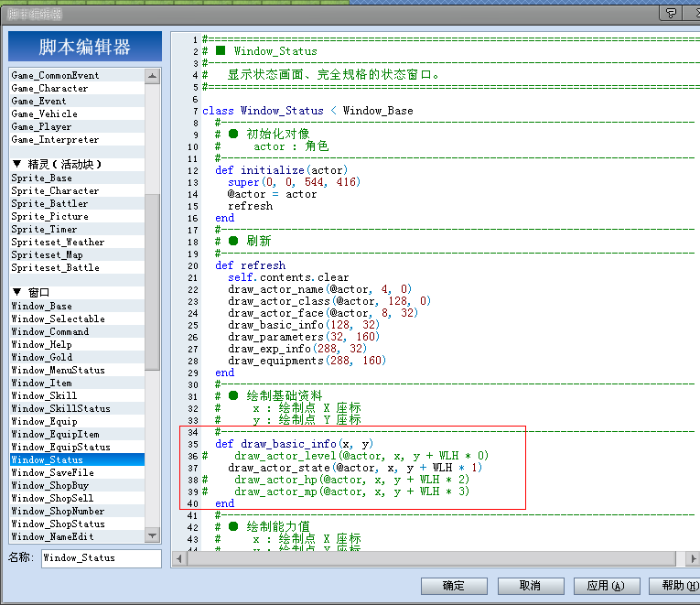
Task: Select Sprite_Battler script
Action: click(x=77, y=203)
